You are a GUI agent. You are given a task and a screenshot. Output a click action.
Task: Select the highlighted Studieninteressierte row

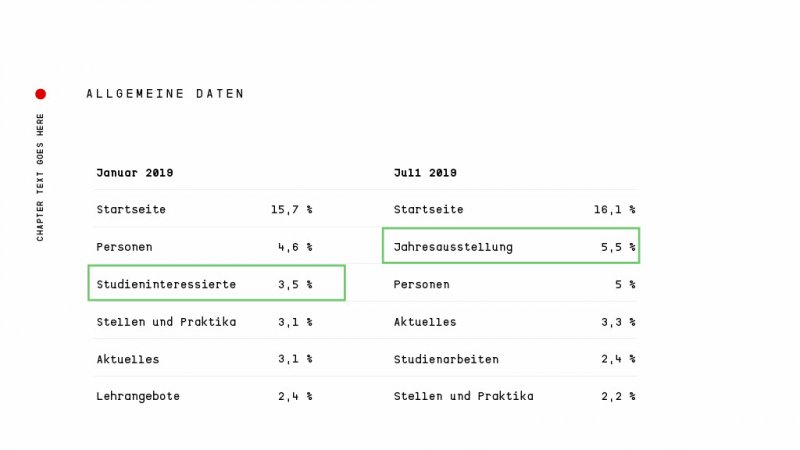(x=216, y=284)
